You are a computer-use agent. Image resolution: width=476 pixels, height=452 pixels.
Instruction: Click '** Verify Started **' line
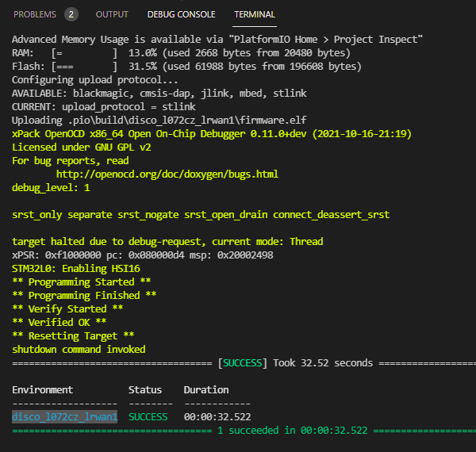tap(67, 308)
